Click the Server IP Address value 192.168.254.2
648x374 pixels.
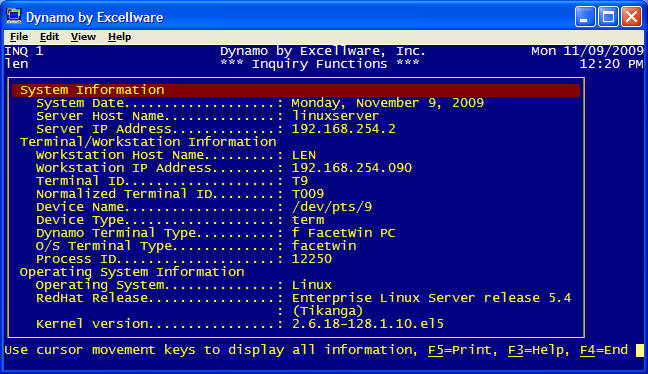coord(343,129)
